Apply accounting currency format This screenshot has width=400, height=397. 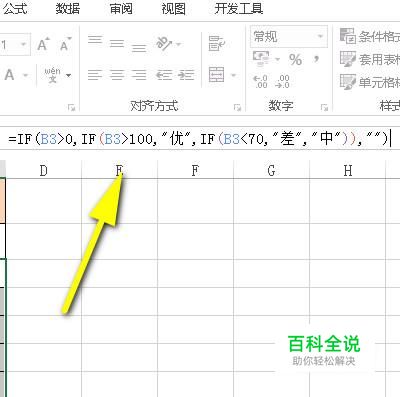(x=261, y=59)
